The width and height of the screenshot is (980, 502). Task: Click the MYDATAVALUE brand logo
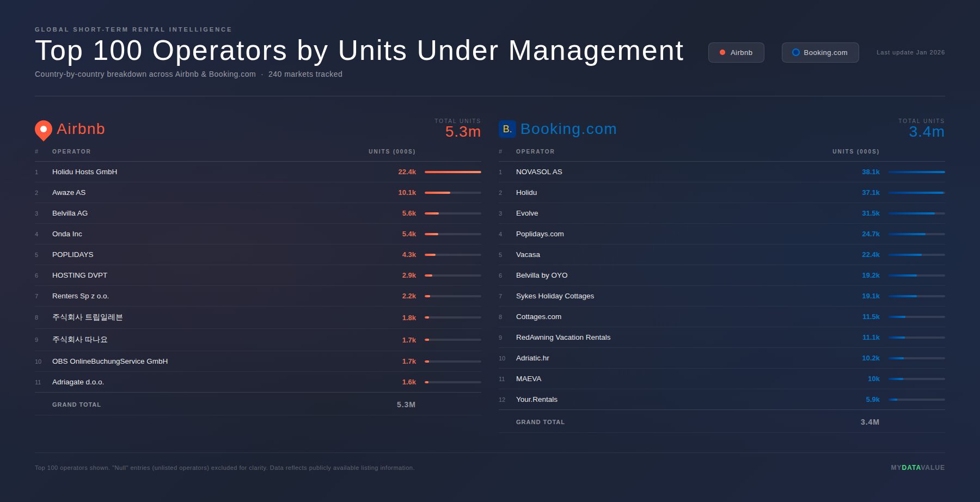pyautogui.click(x=917, y=468)
